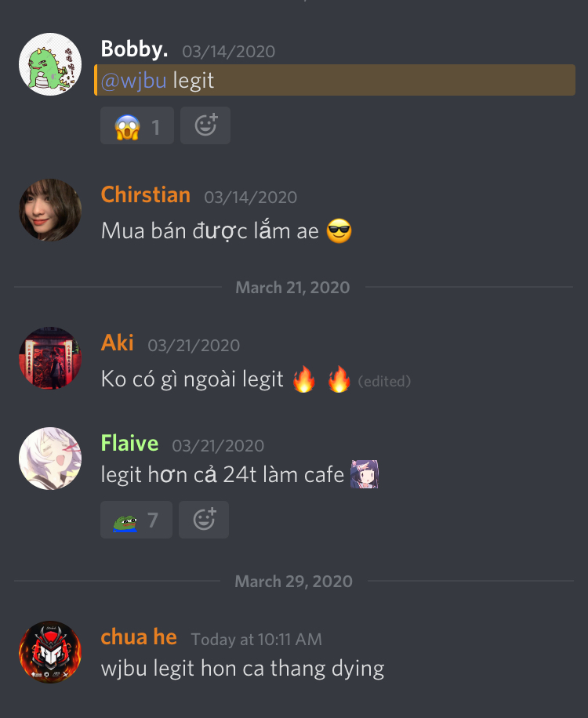This screenshot has width=588, height=718.
Task: Open the chua he username popup
Action: pos(139,637)
